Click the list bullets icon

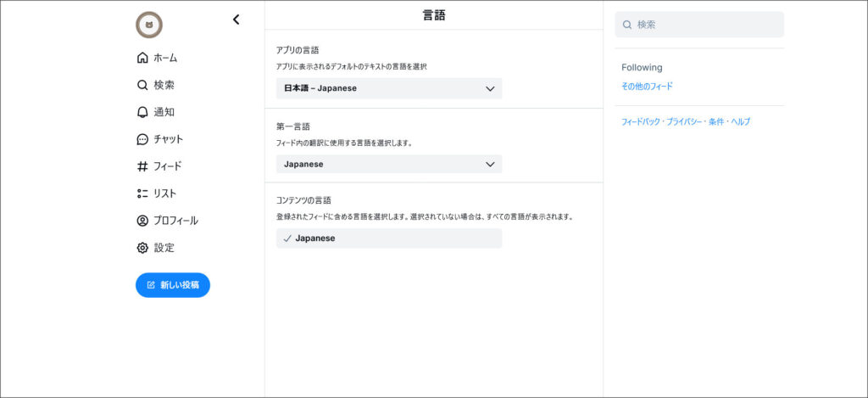tap(142, 193)
